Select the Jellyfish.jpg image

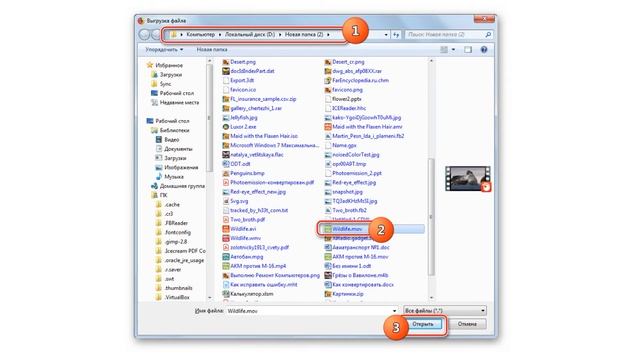pyautogui.click(x=240, y=117)
